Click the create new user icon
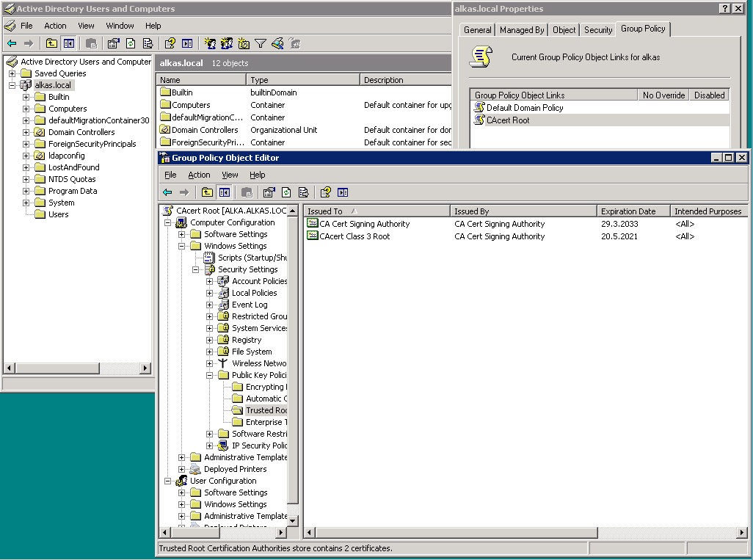This screenshot has height=560, width=753. click(210, 43)
